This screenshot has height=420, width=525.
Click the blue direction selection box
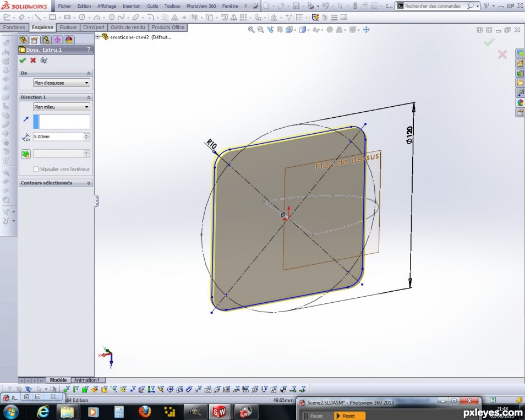pyautogui.click(x=62, y=122)
